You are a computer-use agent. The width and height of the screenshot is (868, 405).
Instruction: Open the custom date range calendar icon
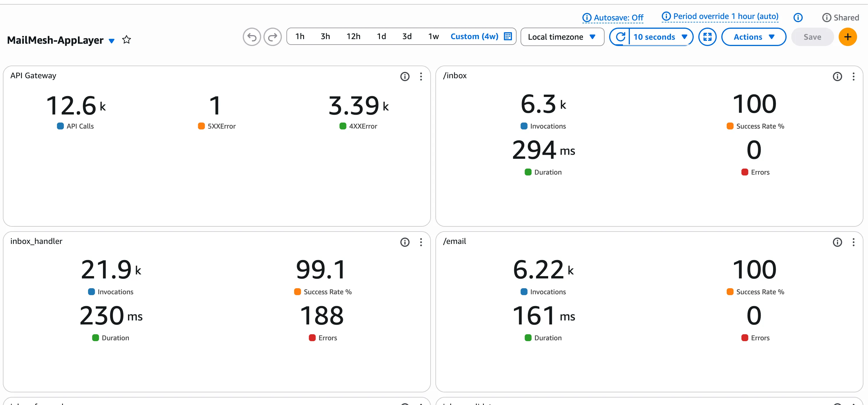tap(507, 37)
